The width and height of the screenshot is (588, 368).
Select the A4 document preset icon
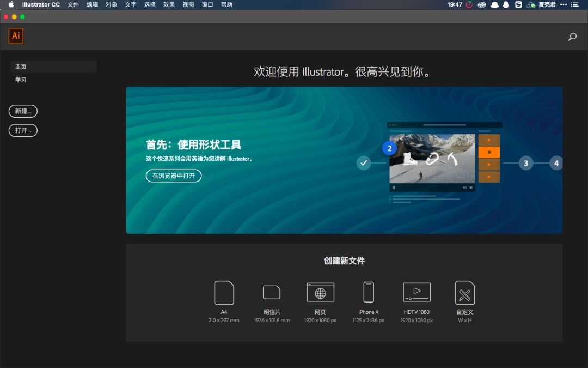click(x=224, y=293)
